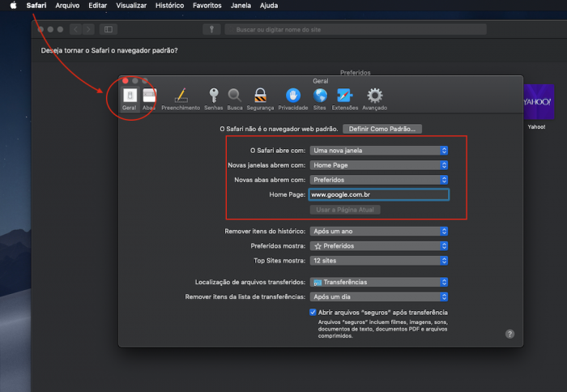Select the Sites globe icon
This screenshot has height=392, width=567.
320,98
